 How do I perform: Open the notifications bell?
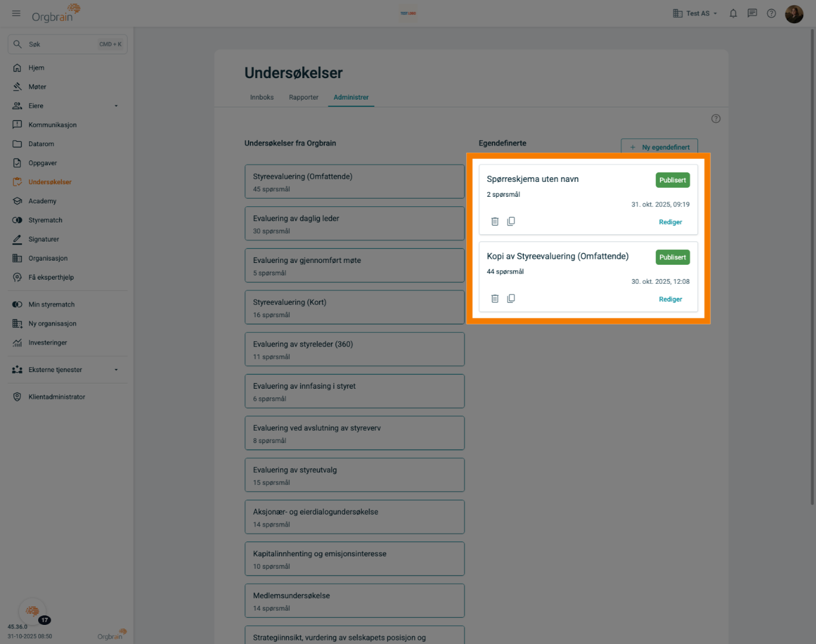coord(733,13)
